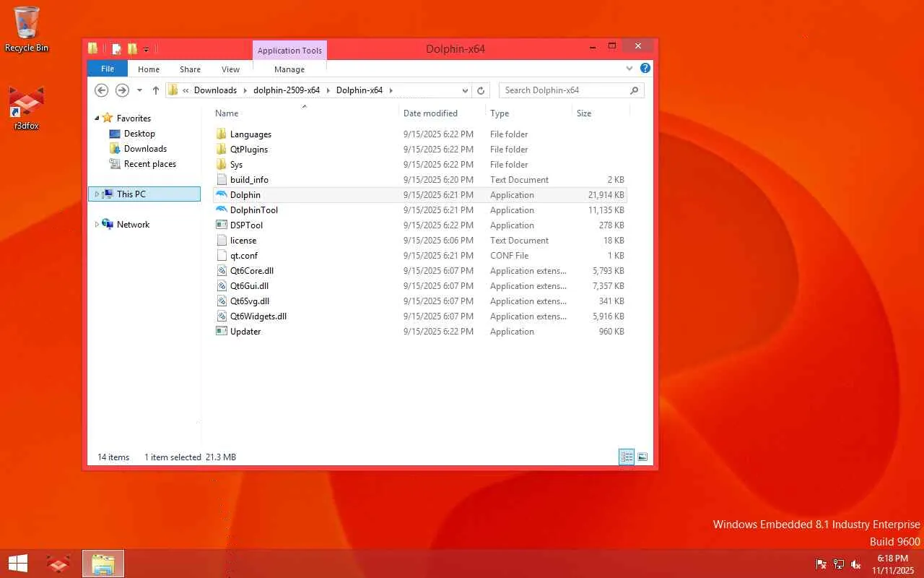This screenshot has height=578, width=924.
Task: Switch to the Share ribbon tab
Action: (x=191, y=69)
